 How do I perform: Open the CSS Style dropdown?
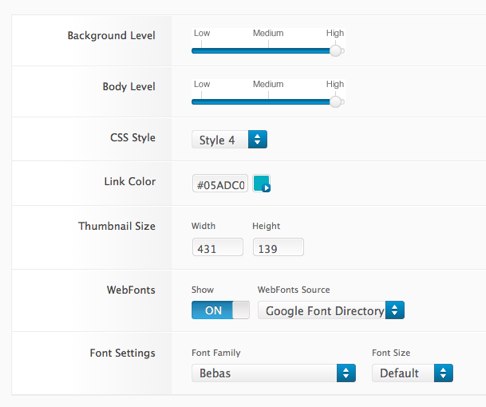click(x=229, y=139)
